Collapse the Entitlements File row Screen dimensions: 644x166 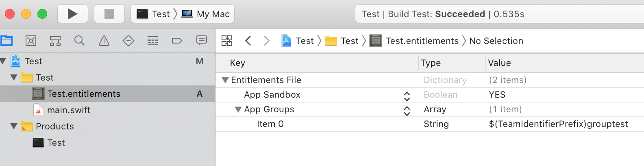click(225, 80)
